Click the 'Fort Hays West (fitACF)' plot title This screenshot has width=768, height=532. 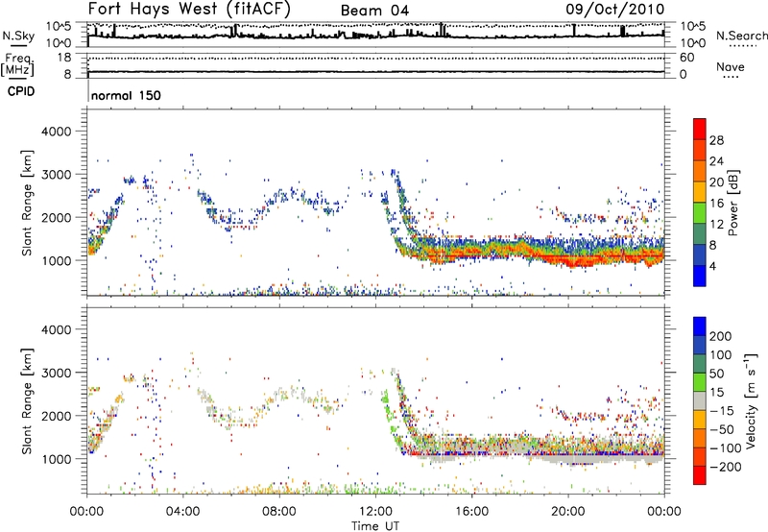[x=189, y=10]
